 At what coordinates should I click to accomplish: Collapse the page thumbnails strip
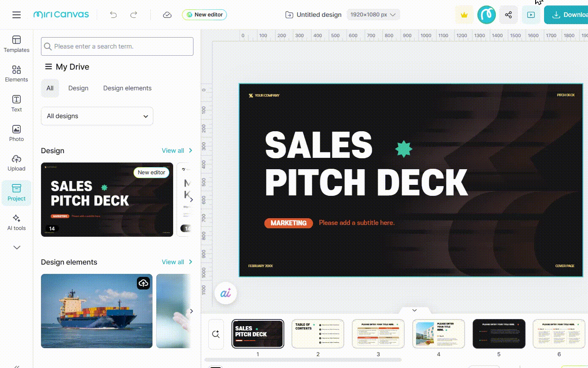click(x=414, y=310)
